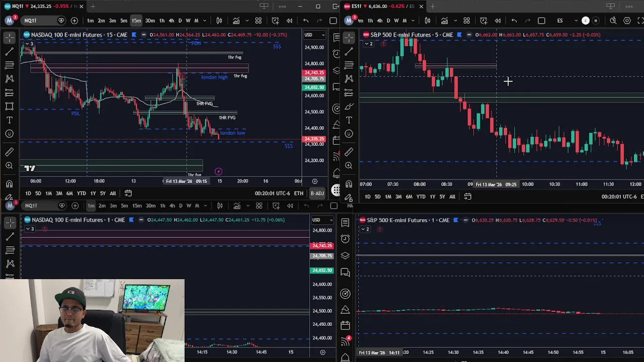
Task: Open indicators in ES top toolbar
Action: (444, 21)
